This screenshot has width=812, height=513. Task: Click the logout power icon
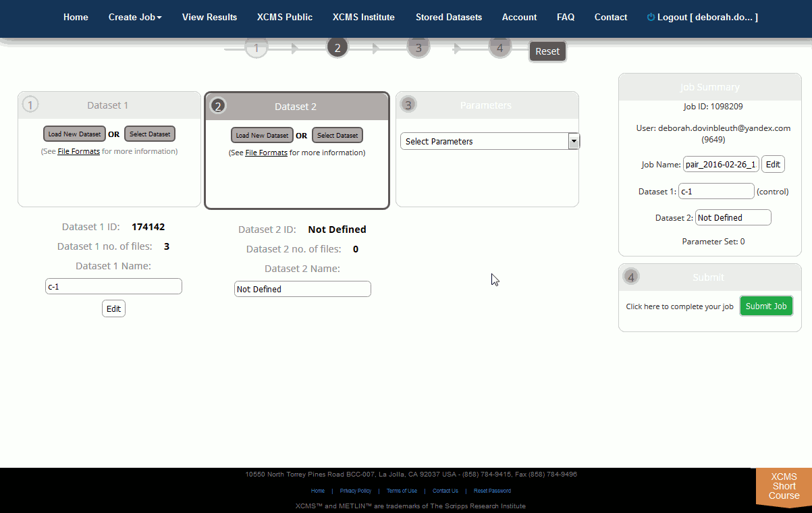(x=651, y=17)
